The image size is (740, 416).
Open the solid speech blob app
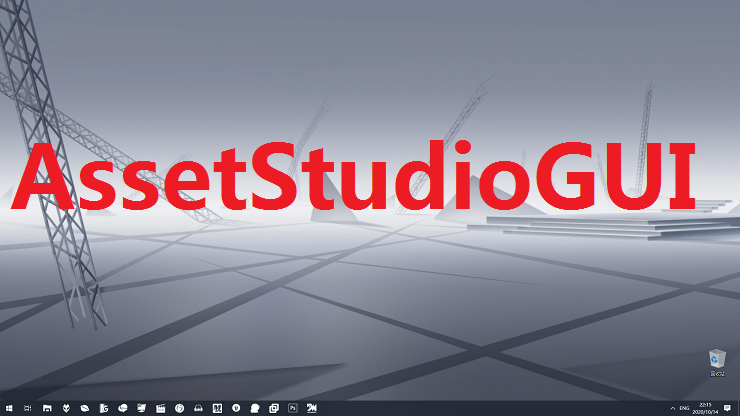click(255, 408)
